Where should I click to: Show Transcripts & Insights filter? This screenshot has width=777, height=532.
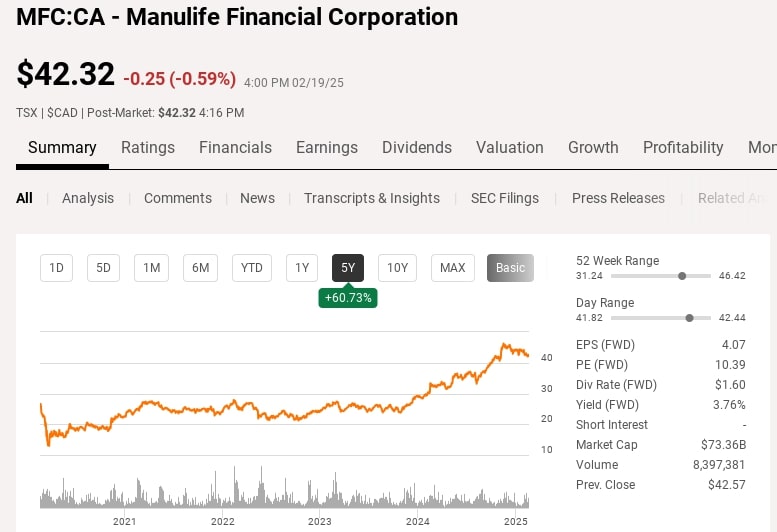pos(372,198)
